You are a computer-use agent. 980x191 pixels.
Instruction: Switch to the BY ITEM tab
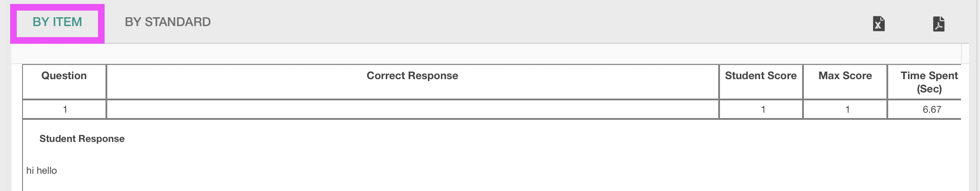(57, 22)
